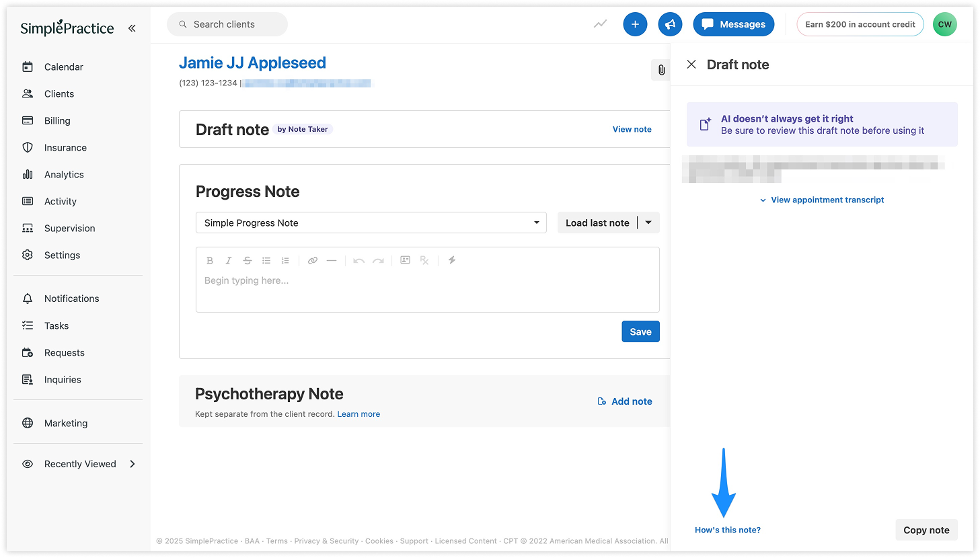Image resolution: width=980 pixels, height=558 pixels.
Task: Open Notifications label in sidebar
Action: point(72,298)
